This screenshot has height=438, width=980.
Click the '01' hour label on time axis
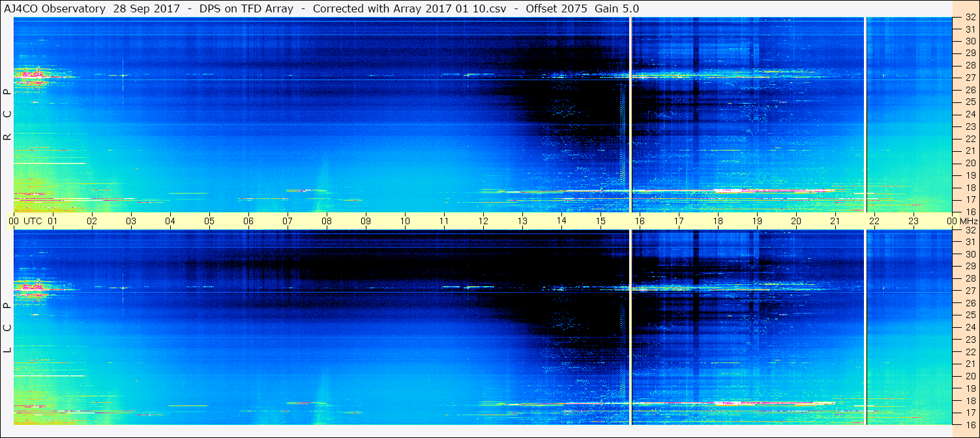(x=53, y=221)
